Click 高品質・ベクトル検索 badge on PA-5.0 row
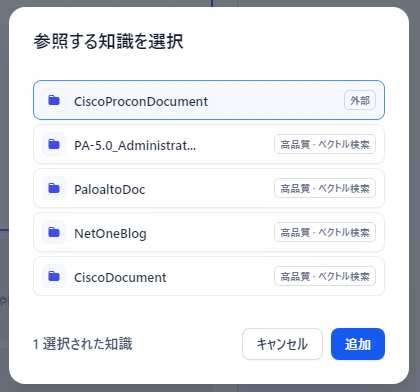Screen dimensions: 420x392 click(325, 144)
